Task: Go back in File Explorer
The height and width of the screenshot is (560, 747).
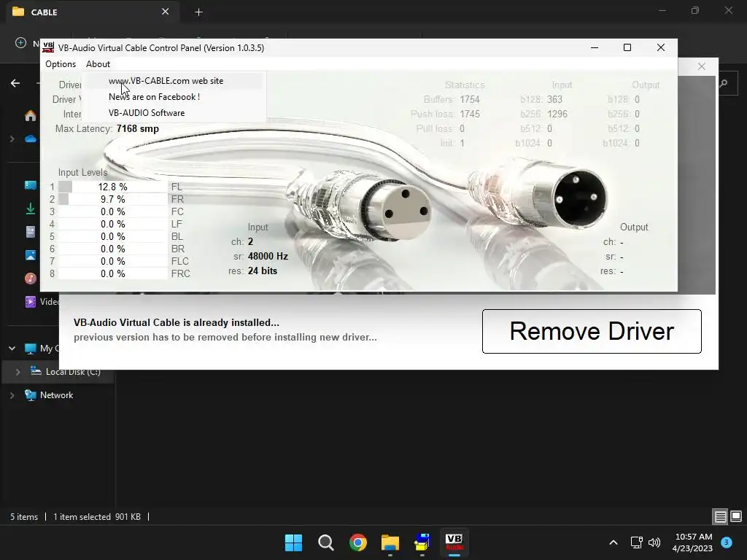Action: (15, 83)
